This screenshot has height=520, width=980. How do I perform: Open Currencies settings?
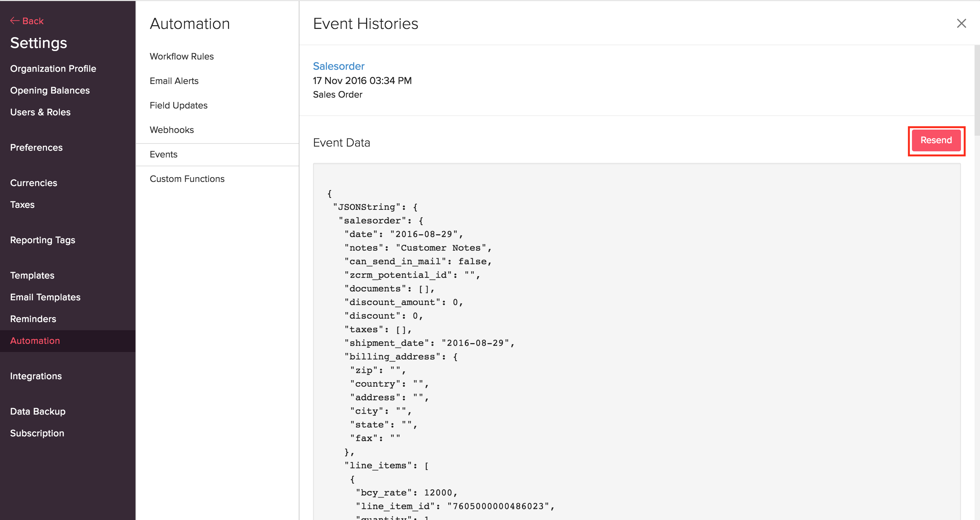tap(33, 183)
